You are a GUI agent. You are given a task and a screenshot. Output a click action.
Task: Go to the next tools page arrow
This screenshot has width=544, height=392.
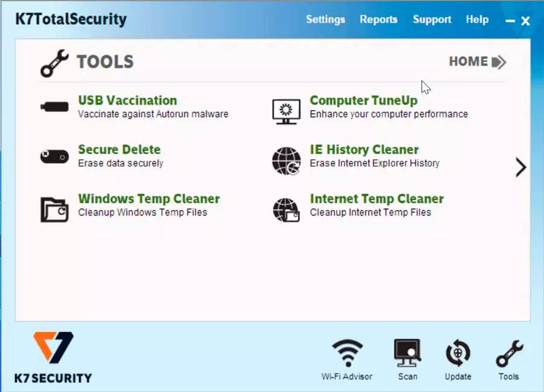click(x=521, y=167)
